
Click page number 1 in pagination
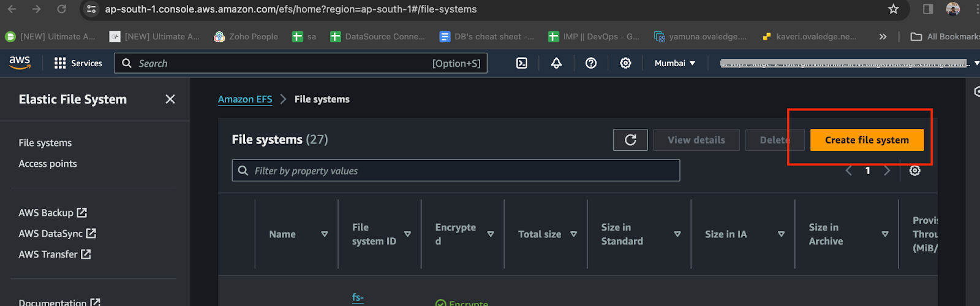pyautogui.click(x=867, y=170)
